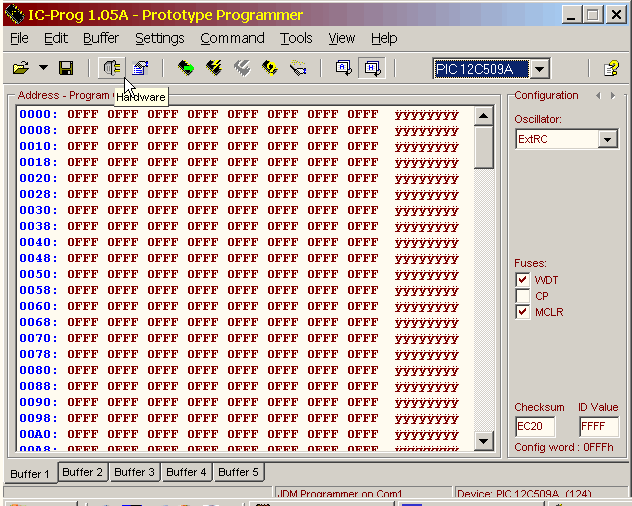This screenshot has width=632, height=506.
Task: Open the Tools menu
Action: [296, 38]
